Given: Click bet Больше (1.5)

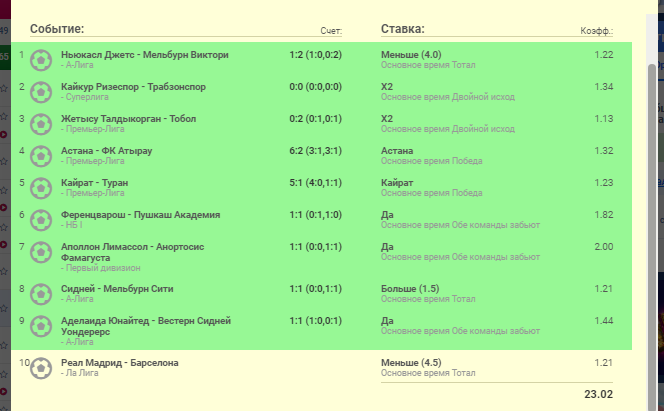Looking at the screenshot, I should point(410,289).
